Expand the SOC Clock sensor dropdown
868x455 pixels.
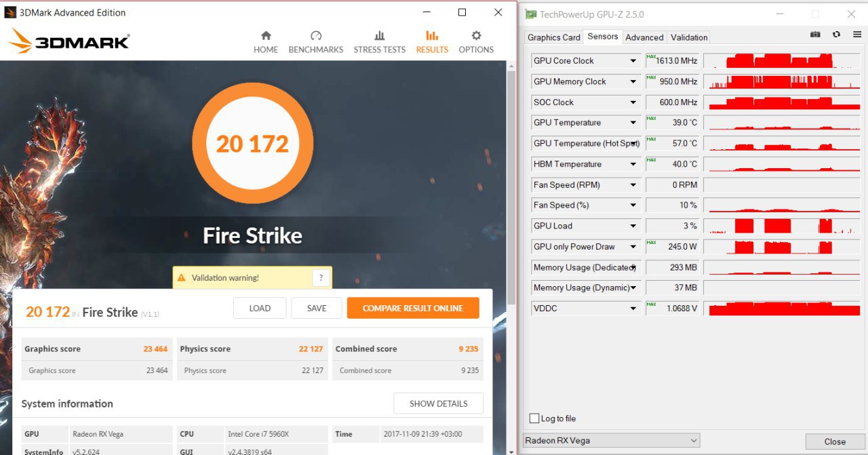pyautogui.click(x=633, y=102)
